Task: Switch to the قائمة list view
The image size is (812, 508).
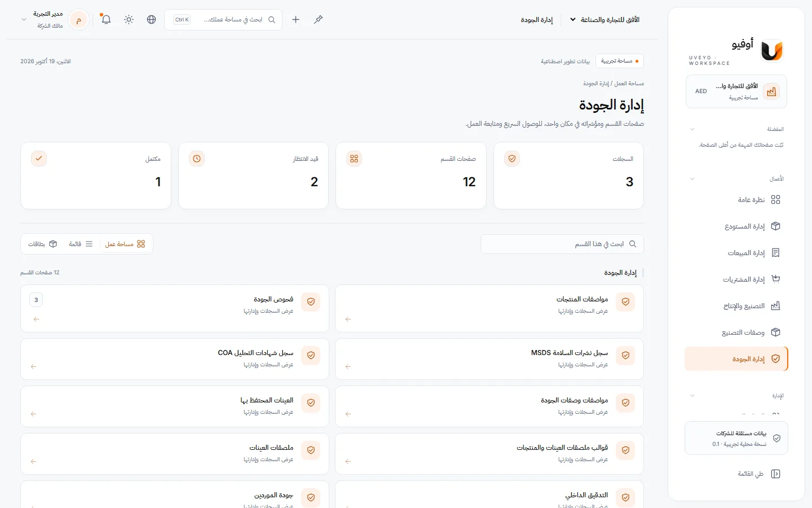Action: click(x=81, y=244)
